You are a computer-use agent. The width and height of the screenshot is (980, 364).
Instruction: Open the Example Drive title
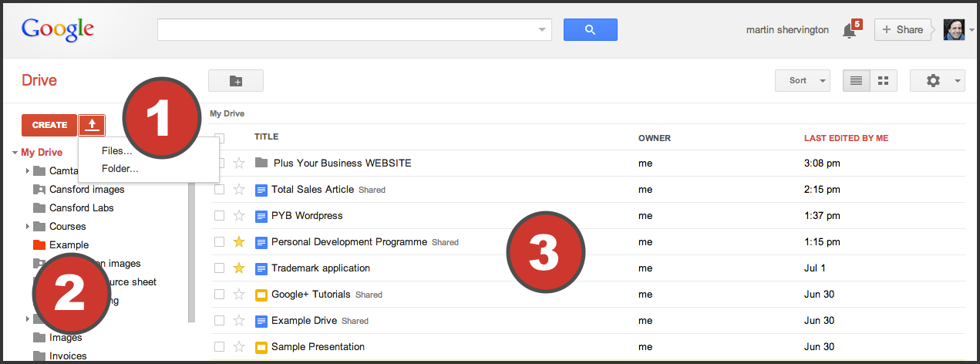coord(305,320)
